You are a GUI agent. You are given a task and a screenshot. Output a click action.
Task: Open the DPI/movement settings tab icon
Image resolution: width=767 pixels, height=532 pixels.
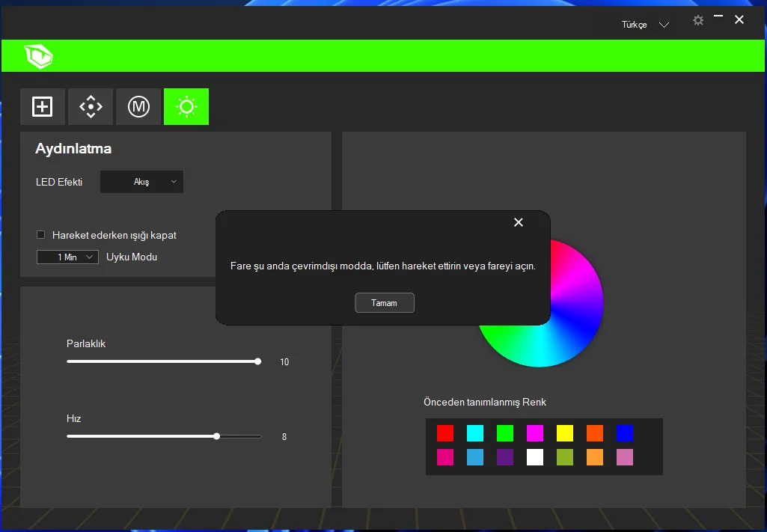pos(91,106)
